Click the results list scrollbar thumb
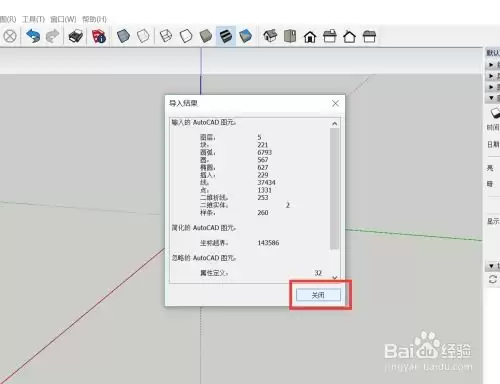 click(335, 189)
